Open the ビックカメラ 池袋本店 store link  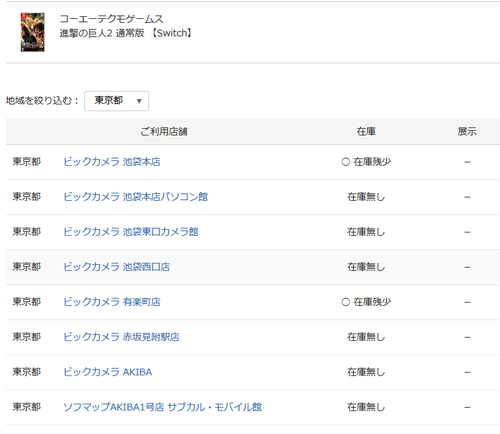[112, 162]
